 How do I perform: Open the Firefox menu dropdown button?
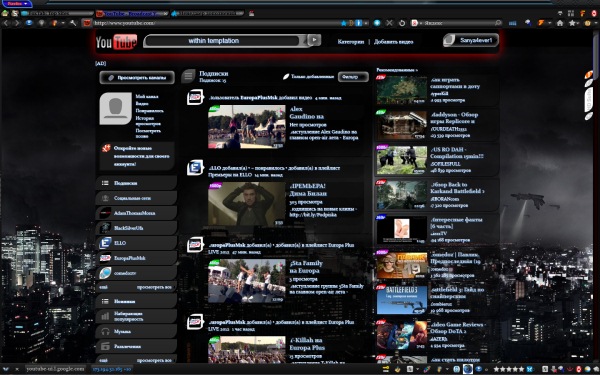[16, 3]
